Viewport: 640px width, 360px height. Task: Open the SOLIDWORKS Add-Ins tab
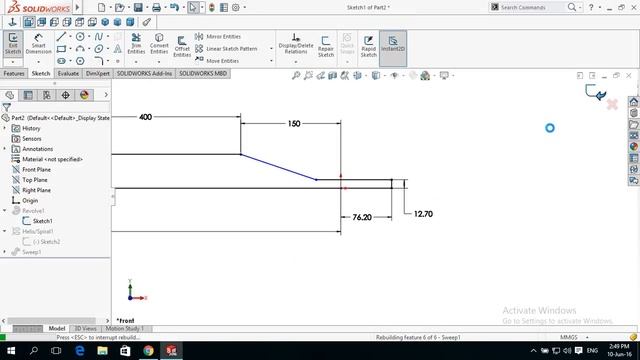click(x=144, y=73)
